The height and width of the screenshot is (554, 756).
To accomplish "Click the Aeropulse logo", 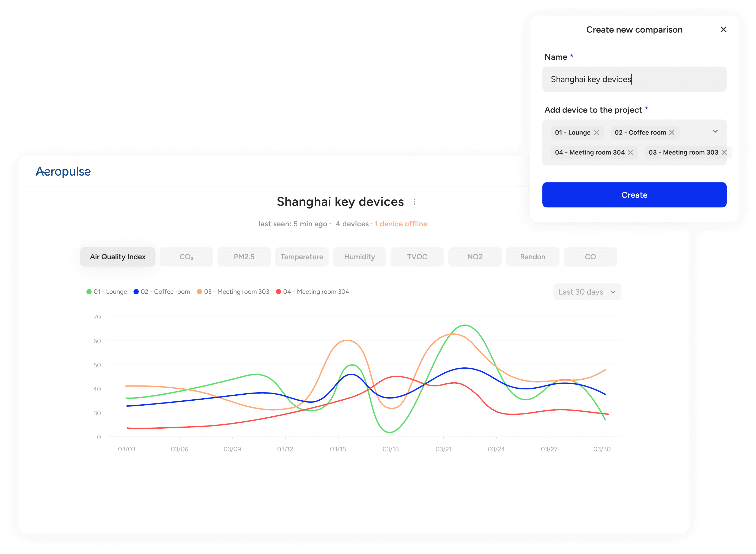I will pyautogui.click(x=63, y=172).
